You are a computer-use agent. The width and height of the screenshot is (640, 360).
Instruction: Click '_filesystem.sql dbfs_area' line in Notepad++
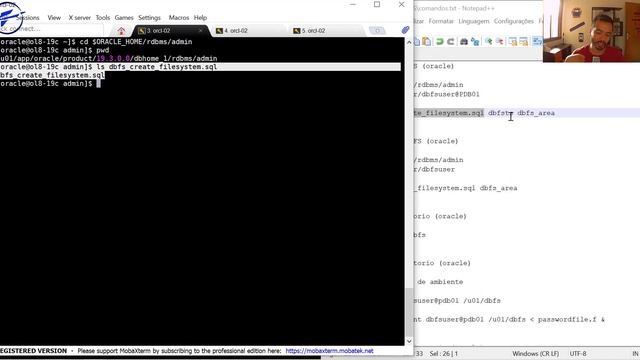[465, 188]
